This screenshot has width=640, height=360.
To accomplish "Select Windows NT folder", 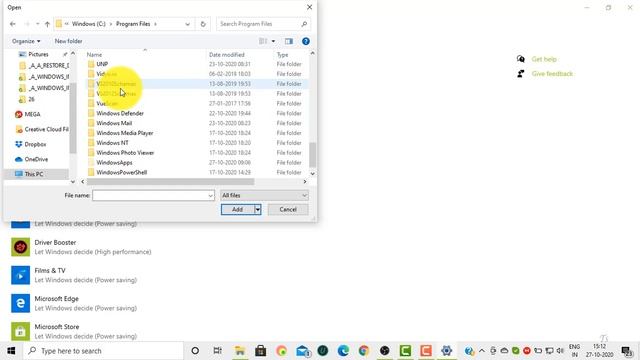I will (112, 143).
